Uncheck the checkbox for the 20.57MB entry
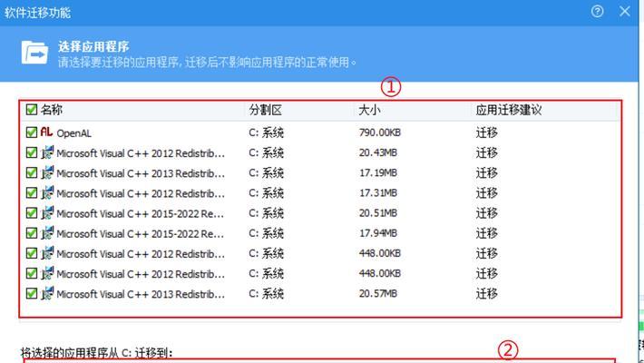644x363 pixels. point(32,293)
